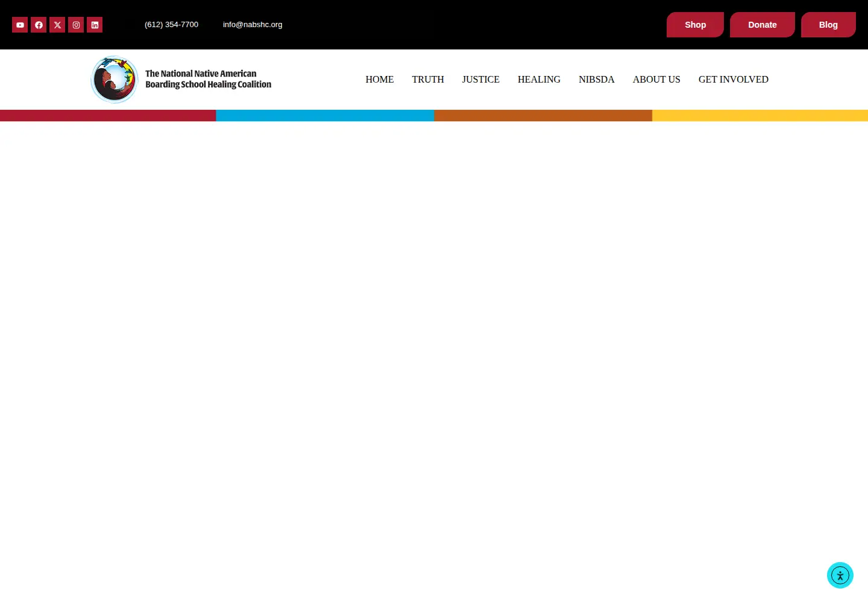Call the (612) 354-7700 phone link
868x603 pixels.
click(x=171, y=25)
